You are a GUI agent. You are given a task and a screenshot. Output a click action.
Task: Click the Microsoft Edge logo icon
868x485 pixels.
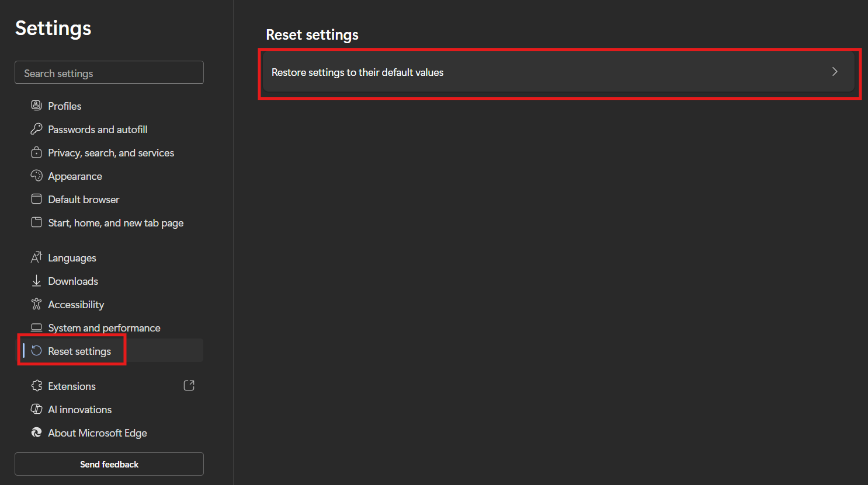point(36,432)
